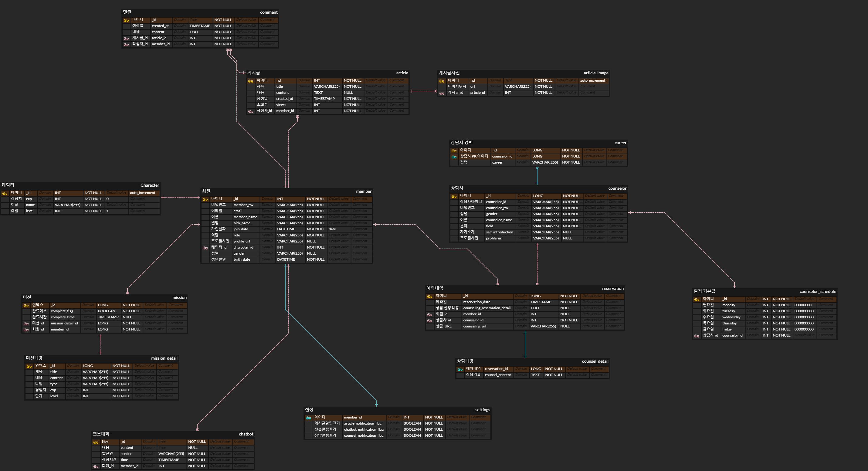
Task: Select the self_introduction column in counselor
Action: 499,232
